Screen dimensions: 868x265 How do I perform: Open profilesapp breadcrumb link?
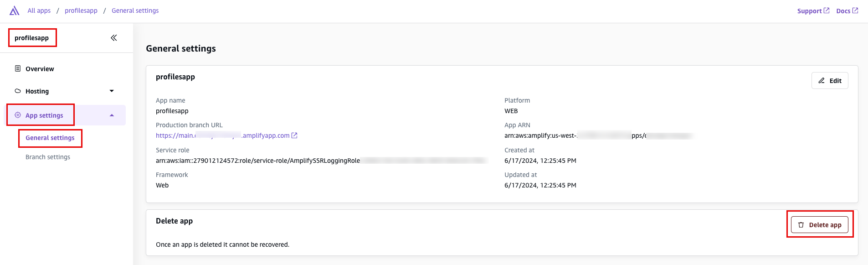tap(81, 10)
